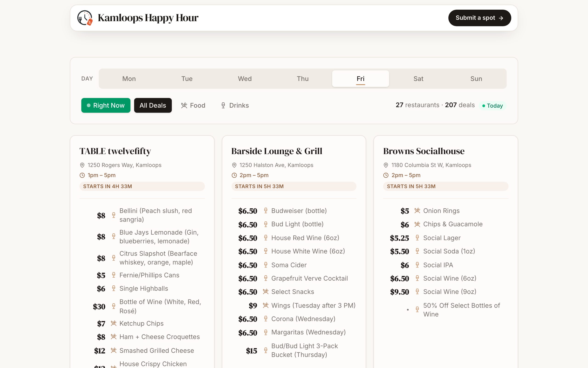
Task: Switch to the Mon day tab
Action: point(129,79)
